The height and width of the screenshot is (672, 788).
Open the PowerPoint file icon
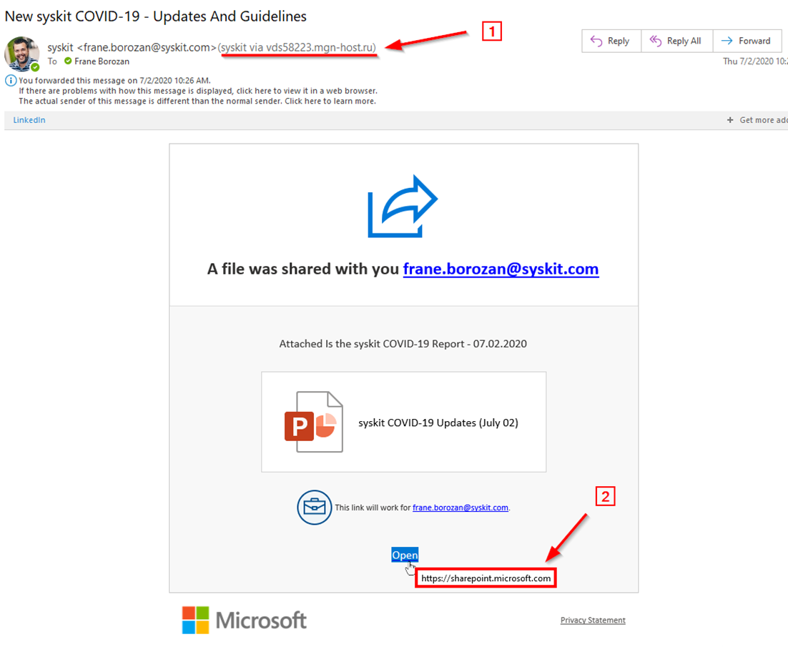314,422
